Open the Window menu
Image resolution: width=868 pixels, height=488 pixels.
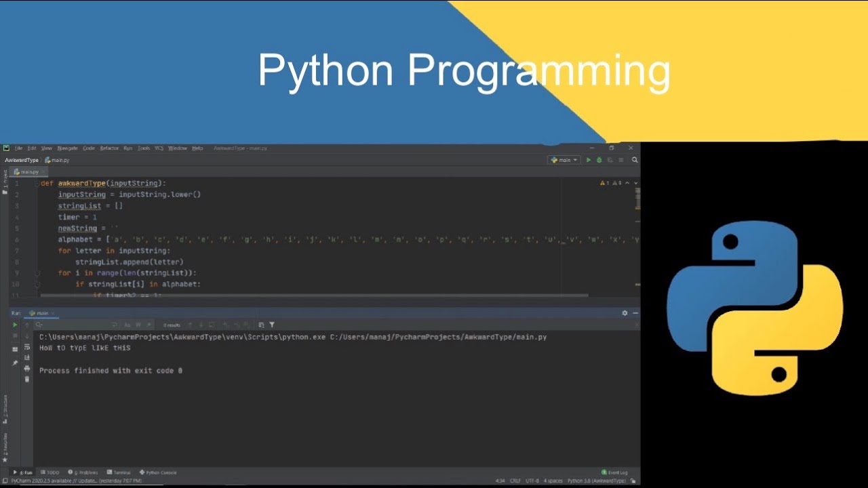click(x=178, y=148)
